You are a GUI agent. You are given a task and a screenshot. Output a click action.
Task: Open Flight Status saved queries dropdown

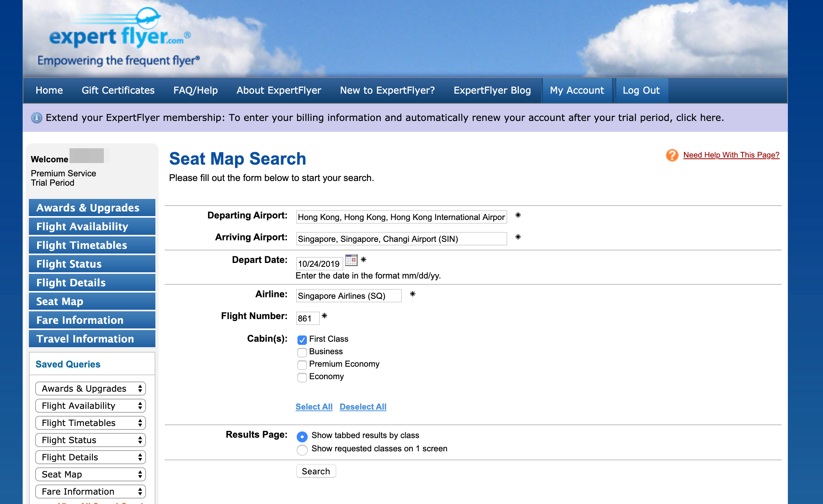(x=91, y=440)
